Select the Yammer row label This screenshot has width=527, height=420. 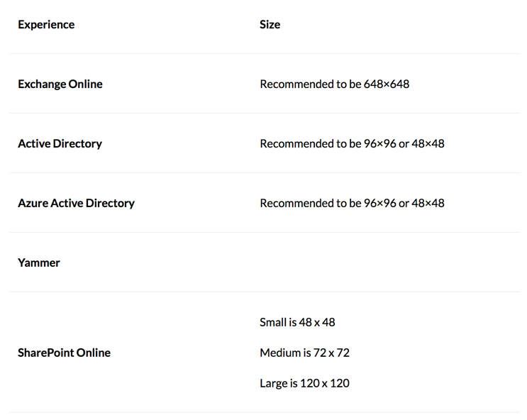point(38,262)
